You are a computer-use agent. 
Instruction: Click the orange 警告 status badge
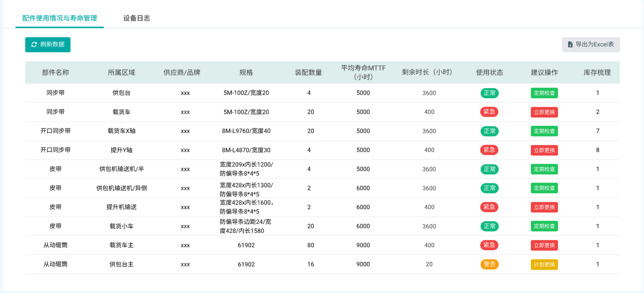coord(489,264)
